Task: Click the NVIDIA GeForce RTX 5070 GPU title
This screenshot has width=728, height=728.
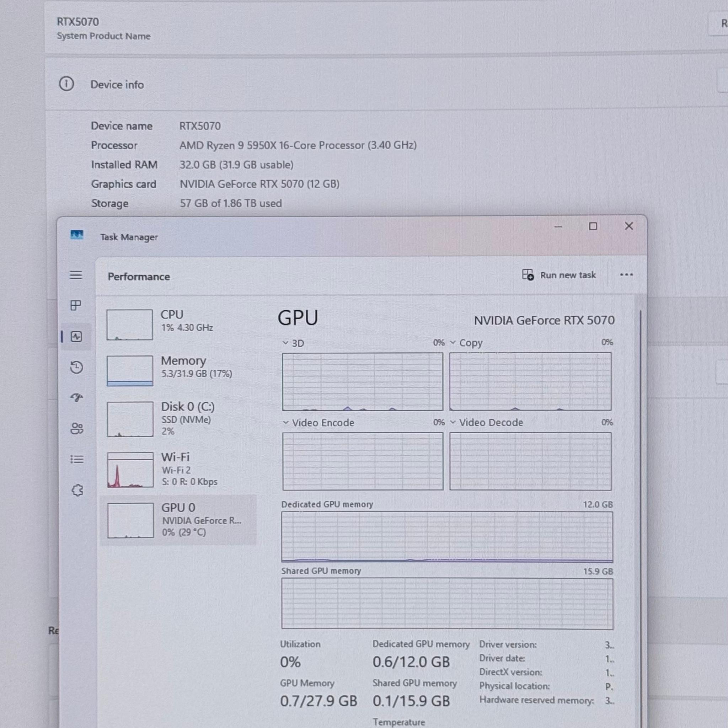Action: pyautogui.click(x=544, y=320)
